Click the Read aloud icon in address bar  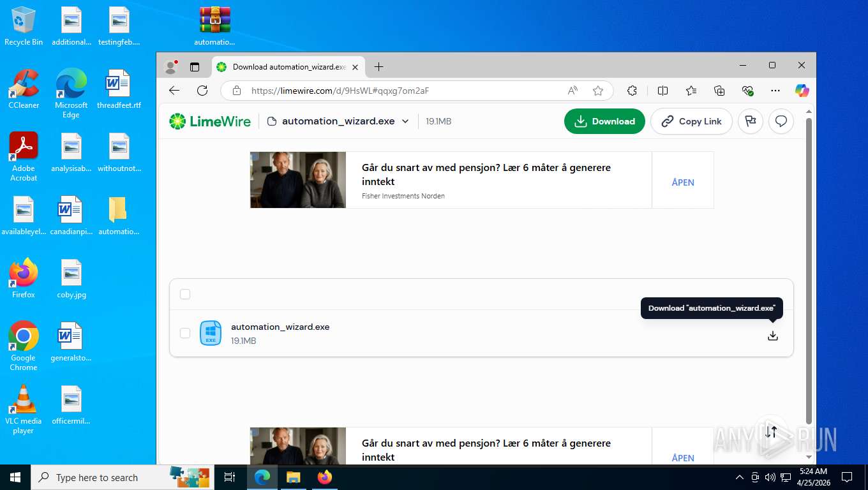click(572, 91)
